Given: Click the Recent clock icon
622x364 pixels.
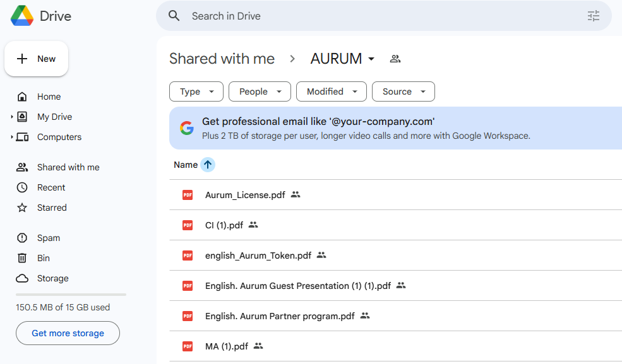Looking at the screenshot, I should tap(22, 187).
